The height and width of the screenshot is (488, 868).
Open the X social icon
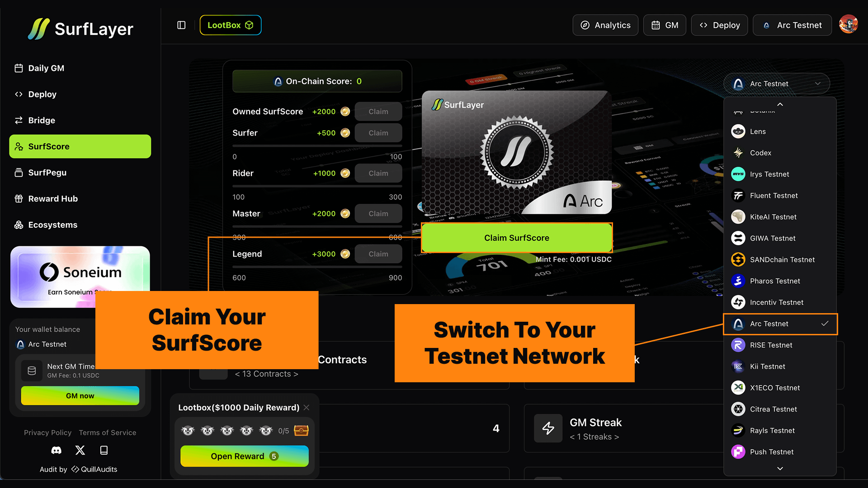tap(80, 450)
